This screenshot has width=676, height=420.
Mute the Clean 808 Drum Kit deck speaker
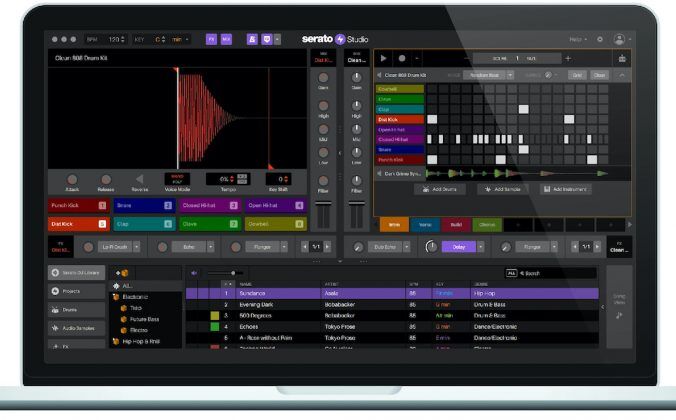click(x=379, y=75)
